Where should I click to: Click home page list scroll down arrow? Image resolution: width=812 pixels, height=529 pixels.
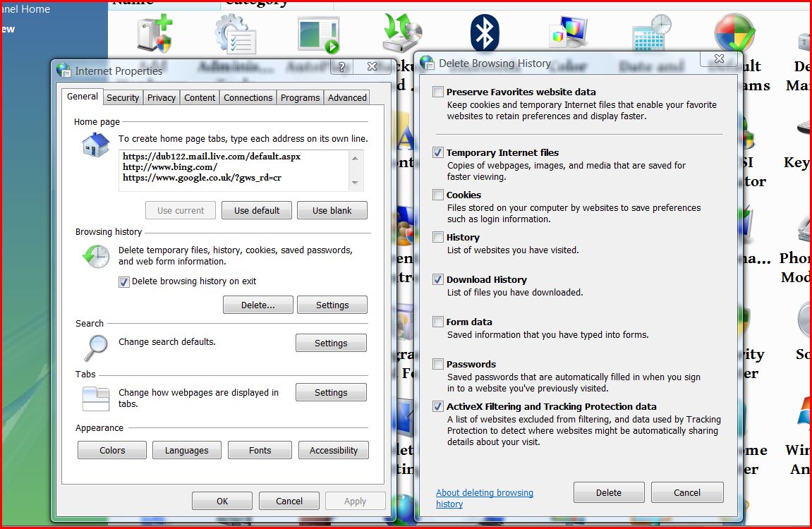(356, 183)
